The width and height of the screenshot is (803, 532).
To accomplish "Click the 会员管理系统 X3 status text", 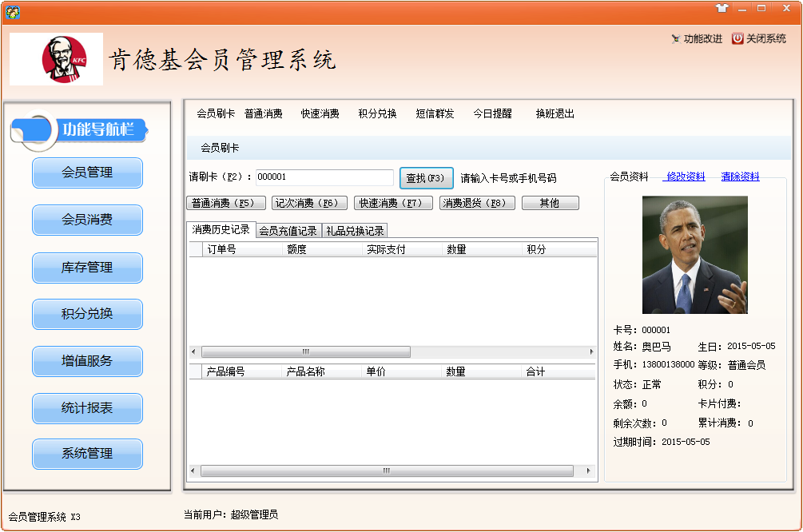I will point(45,517).
